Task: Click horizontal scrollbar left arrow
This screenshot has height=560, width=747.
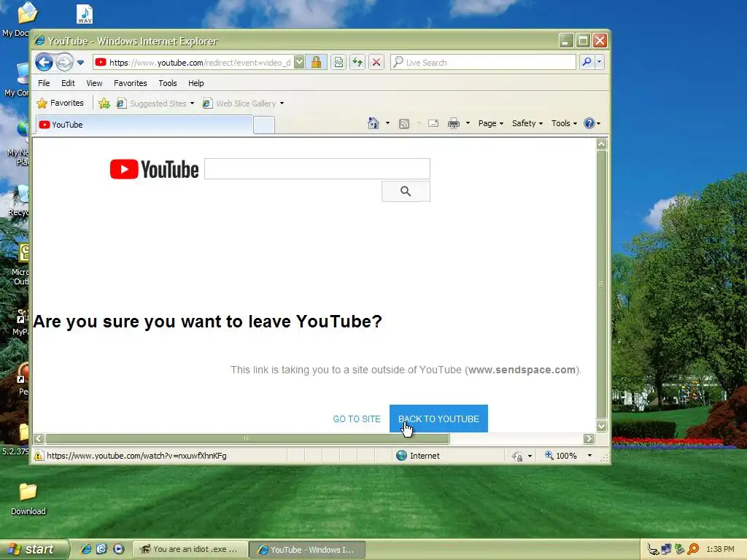Action: coord(39,438)
